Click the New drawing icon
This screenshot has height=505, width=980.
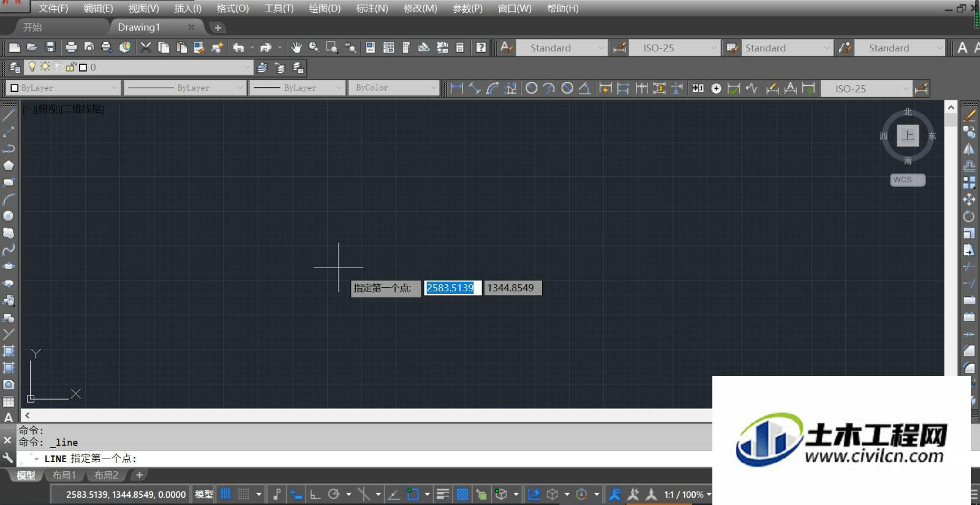tap(15, 48)
